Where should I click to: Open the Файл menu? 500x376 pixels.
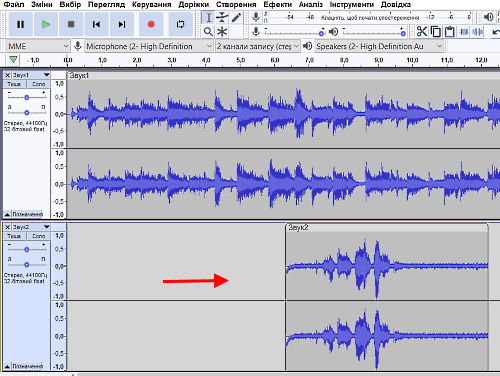click(x=14, y=5)
